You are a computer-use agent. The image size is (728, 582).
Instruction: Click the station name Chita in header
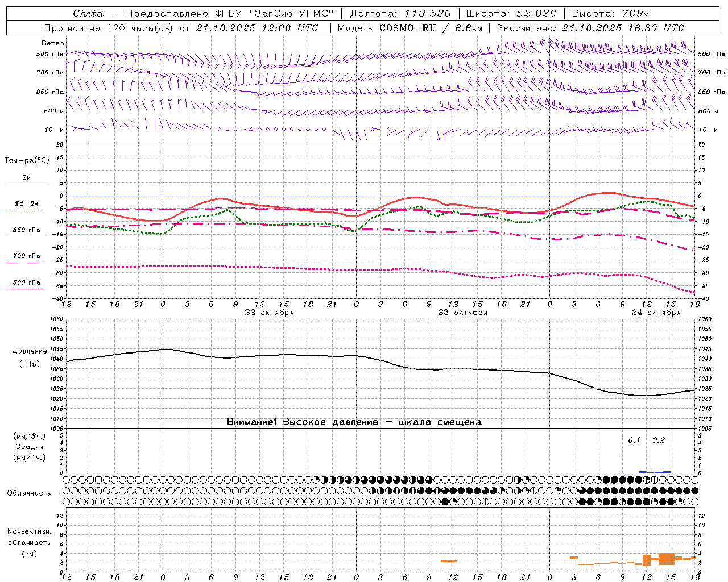point(88,14)
